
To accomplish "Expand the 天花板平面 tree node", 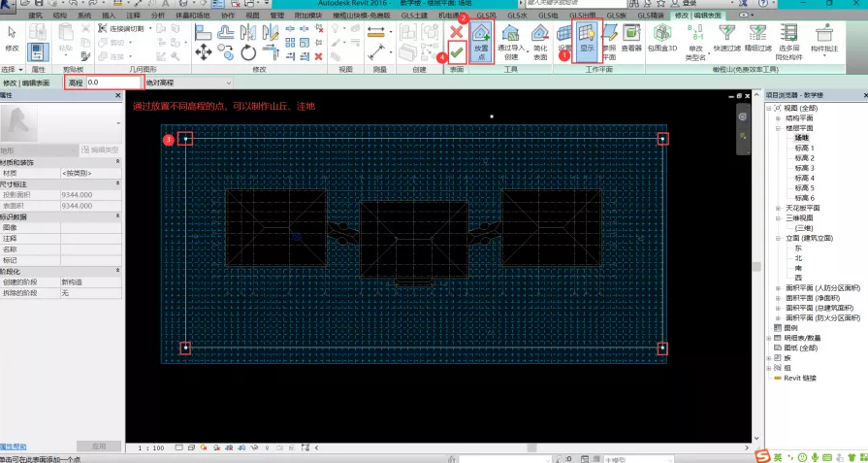I will [778, 208].
